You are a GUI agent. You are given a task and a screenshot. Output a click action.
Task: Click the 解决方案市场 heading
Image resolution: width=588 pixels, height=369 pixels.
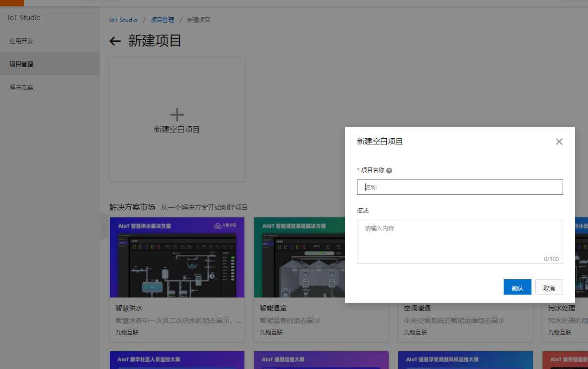pyautogui.click(x=132, y=207)
